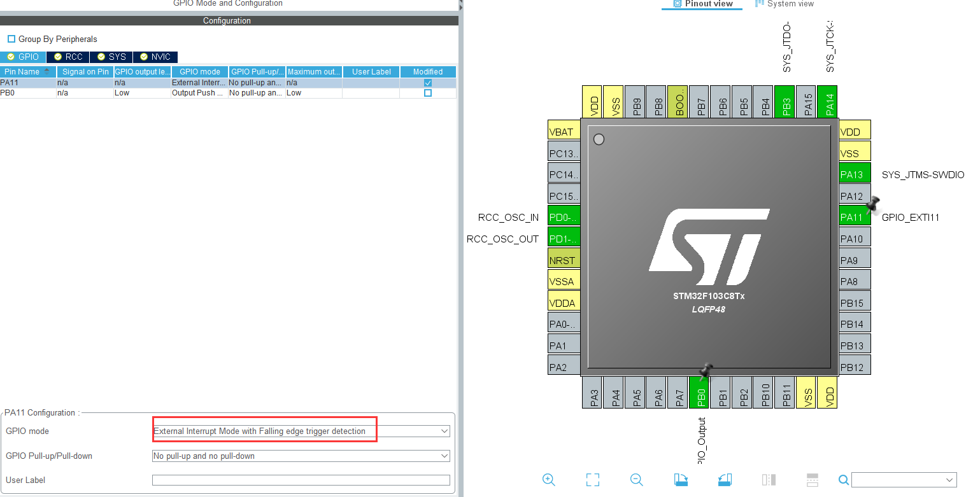Viewport: 980px width, 497px height.
Task: Flip the pinout horizontally
Action: pos(769,480)
